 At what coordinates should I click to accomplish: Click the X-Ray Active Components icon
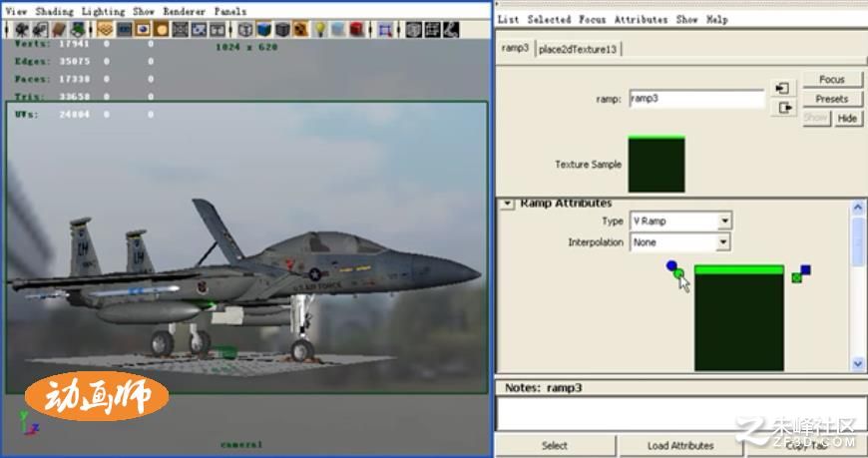[432, 30]
